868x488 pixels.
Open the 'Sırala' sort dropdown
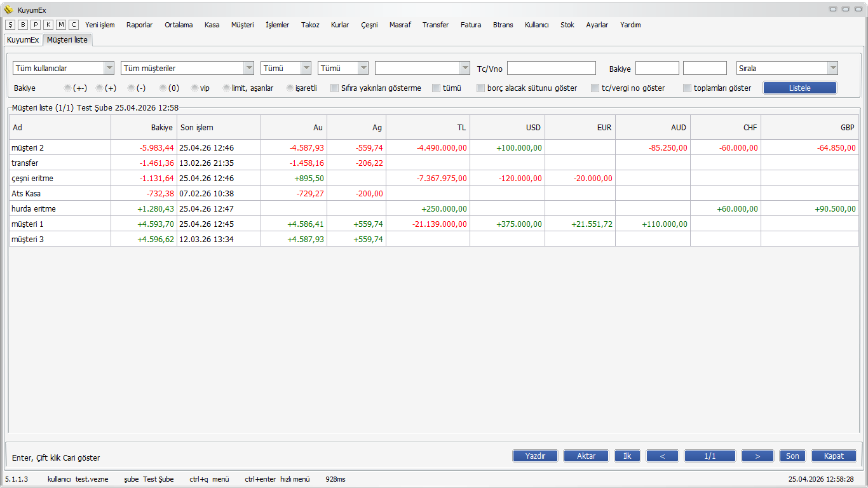[787, 68]
